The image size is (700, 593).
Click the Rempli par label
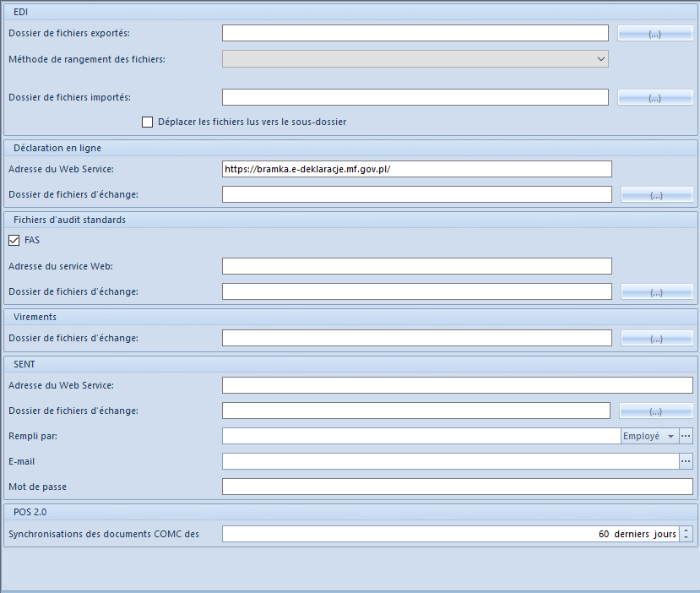pyautogui.click(x=33, y=436)
